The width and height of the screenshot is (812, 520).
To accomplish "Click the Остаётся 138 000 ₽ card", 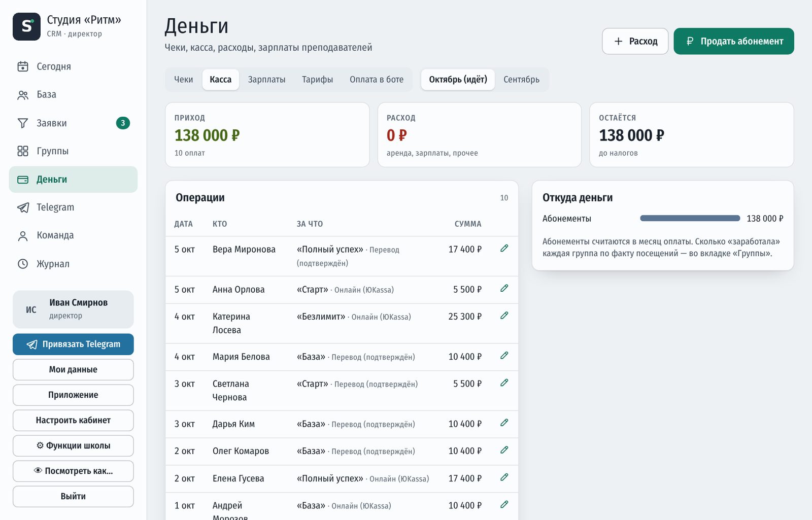I will tap(692, 135).
